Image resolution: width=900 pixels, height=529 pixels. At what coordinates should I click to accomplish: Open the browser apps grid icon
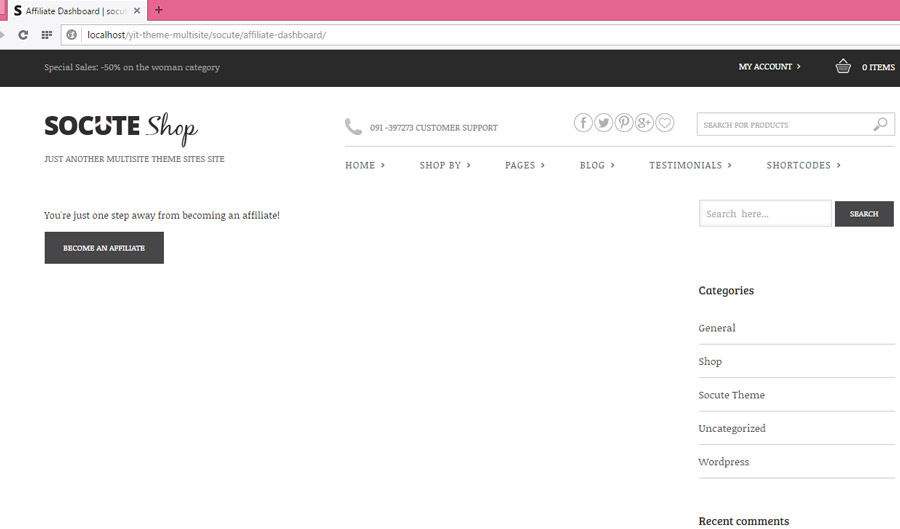coord(47,35)
